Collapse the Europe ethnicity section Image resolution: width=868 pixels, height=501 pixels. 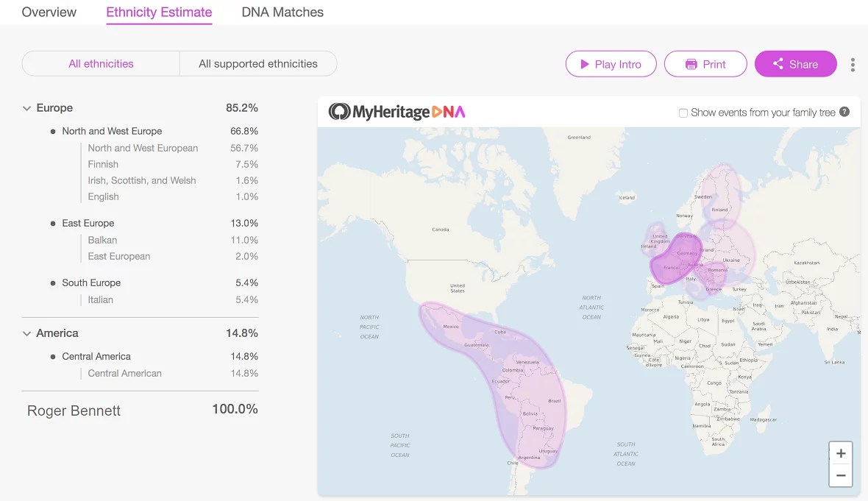(26, 107)
